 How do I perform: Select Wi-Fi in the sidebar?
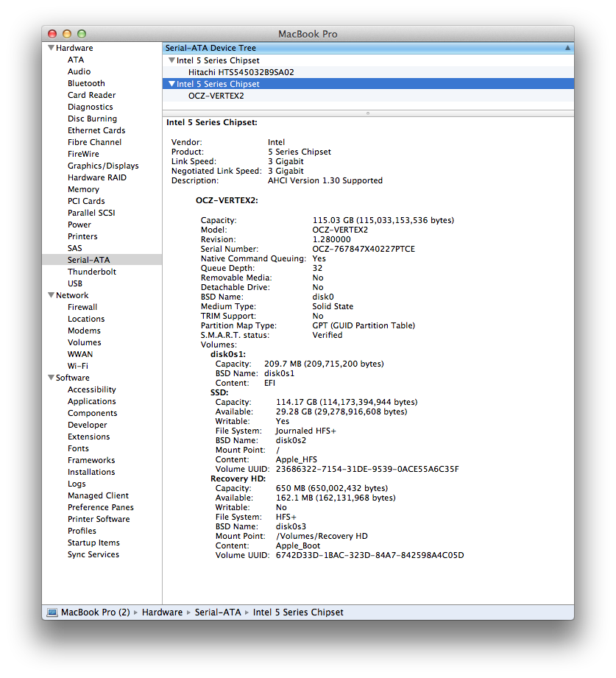[78, 366]
